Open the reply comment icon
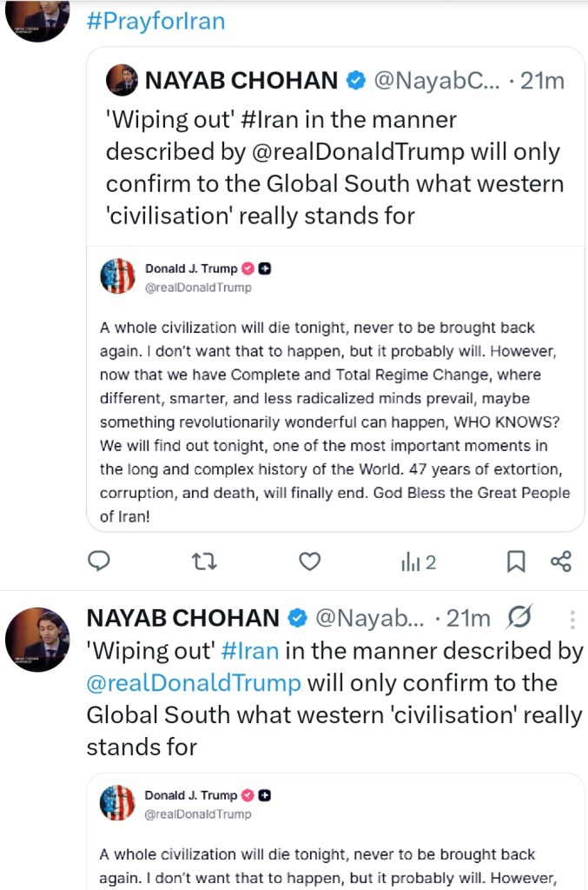This screenshot has width=588, height=890. pos(100,561)
